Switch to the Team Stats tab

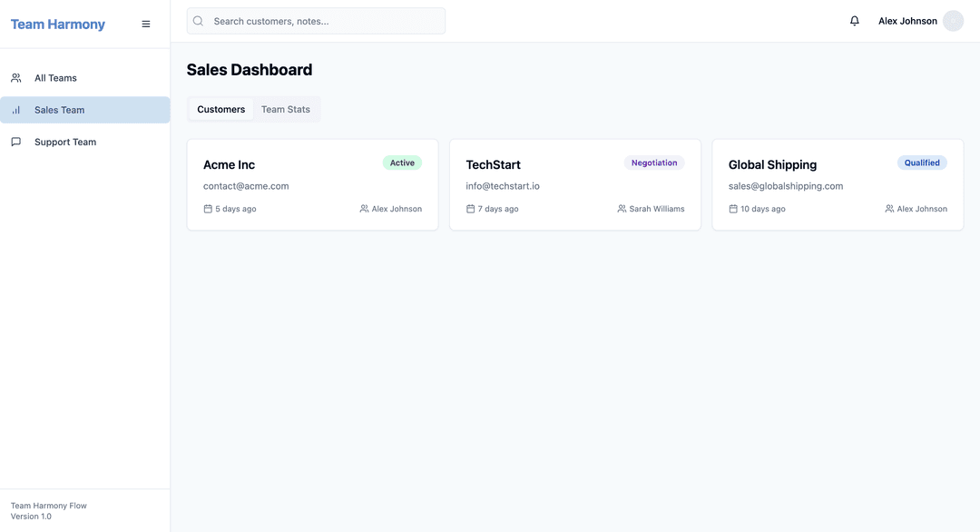(x=286, y=109)
